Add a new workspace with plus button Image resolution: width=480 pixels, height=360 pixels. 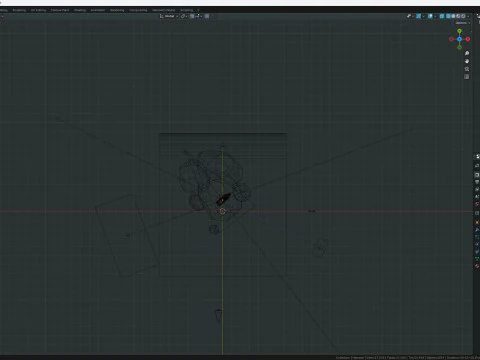[x=198, y=10]
